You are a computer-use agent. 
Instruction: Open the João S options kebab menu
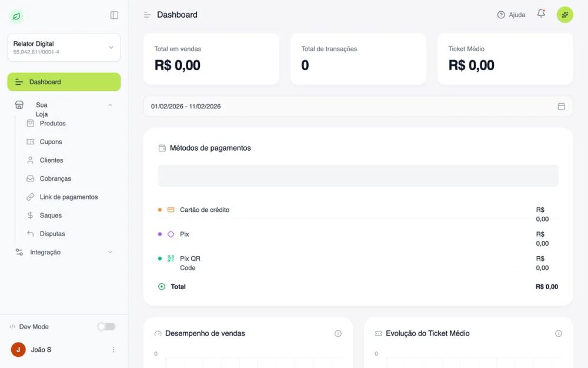click(x=113, y=349)
